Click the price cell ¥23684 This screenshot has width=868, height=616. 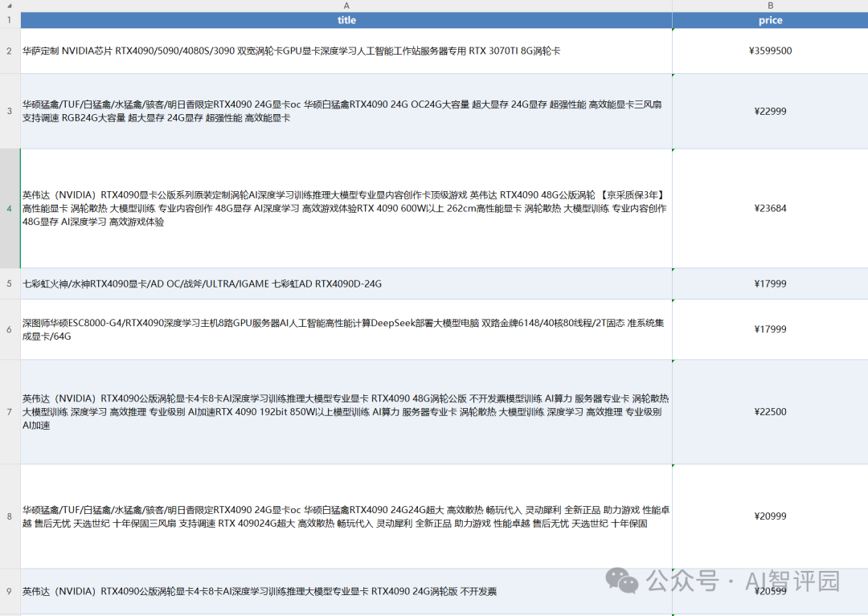pos(770,209)
